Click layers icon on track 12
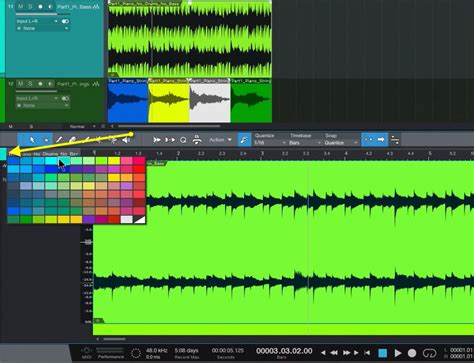 click(x=96, y=84)
